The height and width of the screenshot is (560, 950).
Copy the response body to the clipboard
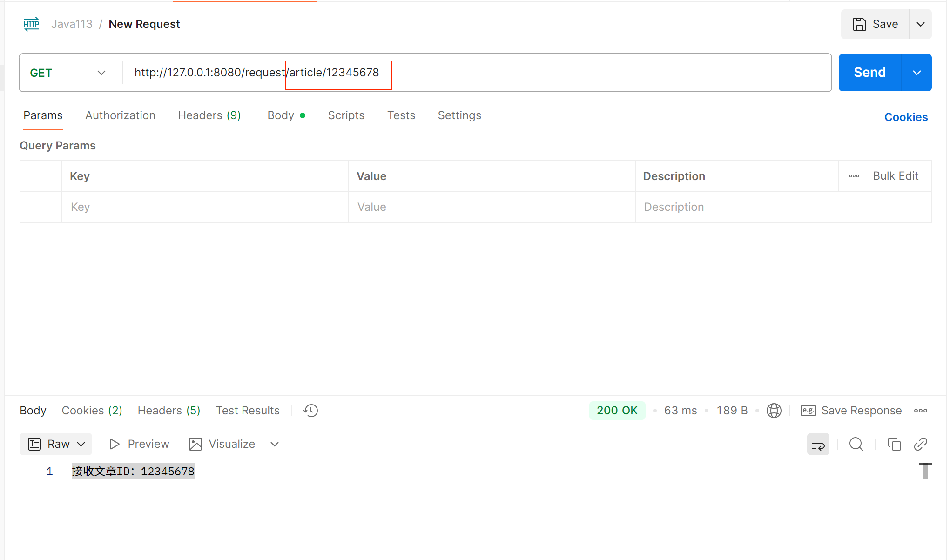pos(894,444)
